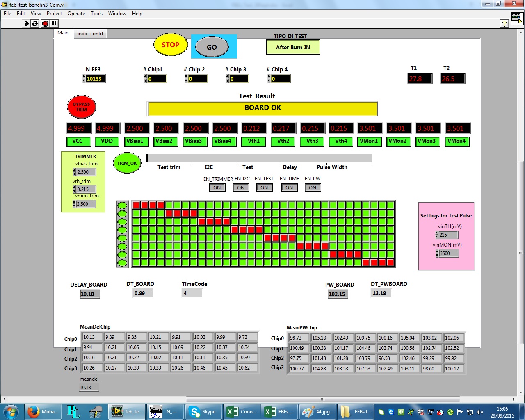Click the vinTH(mV) stepper arrows
The width and height of the screenshot is (525, 420).
coord(437,235)
